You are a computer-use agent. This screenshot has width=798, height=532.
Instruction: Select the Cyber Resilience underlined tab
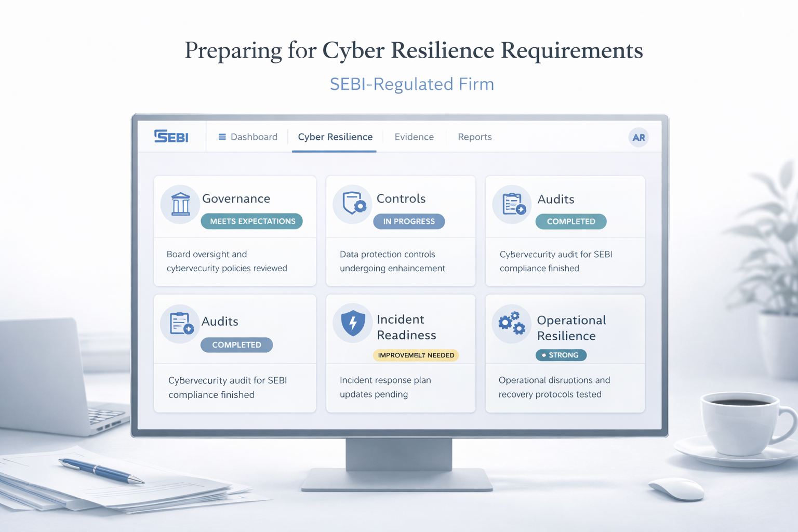335,137
